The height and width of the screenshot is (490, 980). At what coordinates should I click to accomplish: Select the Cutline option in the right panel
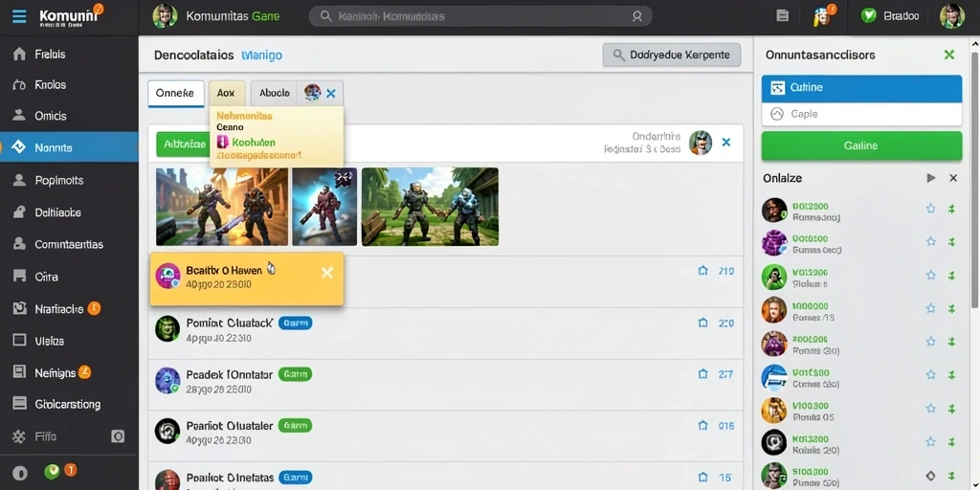(861, 87)
